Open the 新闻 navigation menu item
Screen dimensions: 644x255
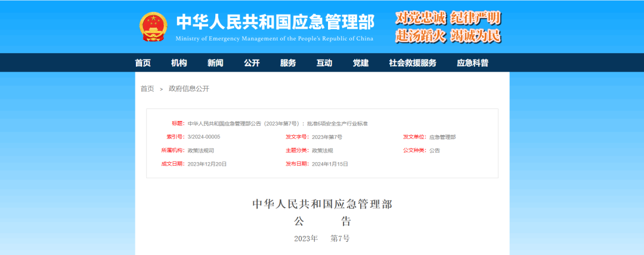pos(215,63)
